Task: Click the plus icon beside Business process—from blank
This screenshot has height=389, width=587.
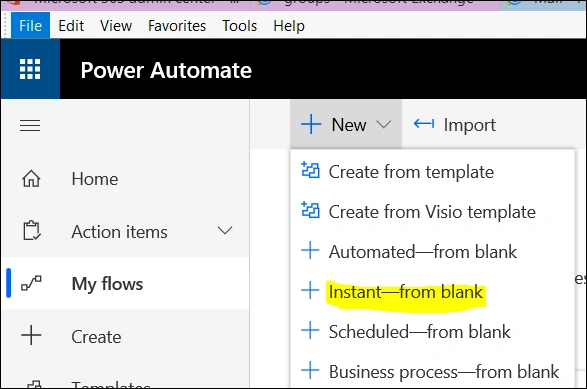Action: point(310,370)
